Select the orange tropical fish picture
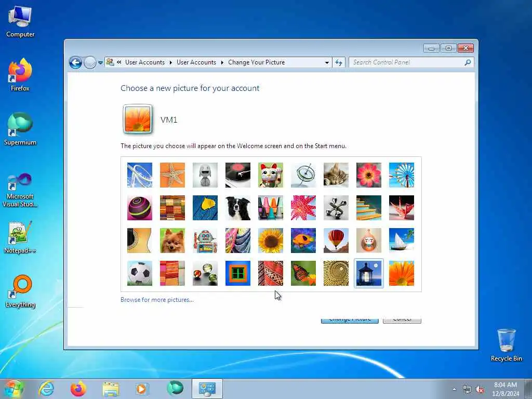The image size is (532, 399). pyautogui.click(x=303, y=241)
